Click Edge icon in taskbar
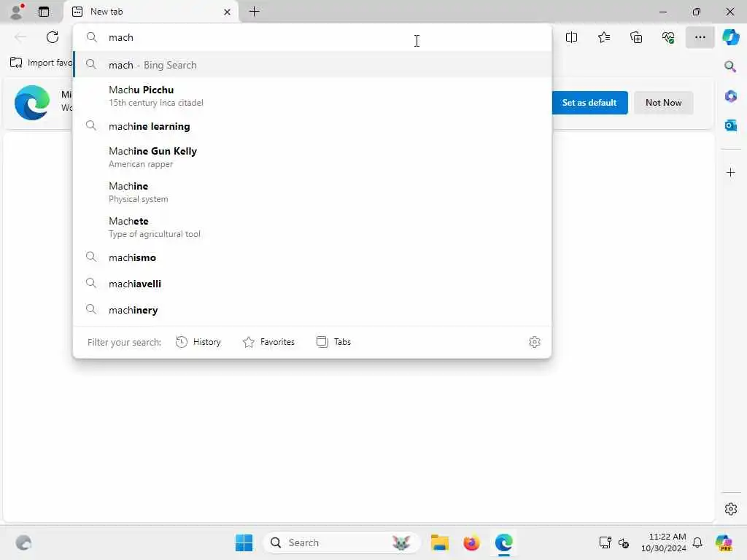This screenshot has width=747, height=560. pyautogui.click(x=503, y=542)
